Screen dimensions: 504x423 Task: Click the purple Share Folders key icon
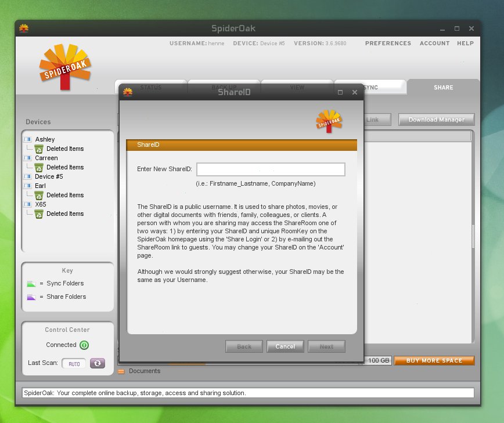[x=31, y=297]
